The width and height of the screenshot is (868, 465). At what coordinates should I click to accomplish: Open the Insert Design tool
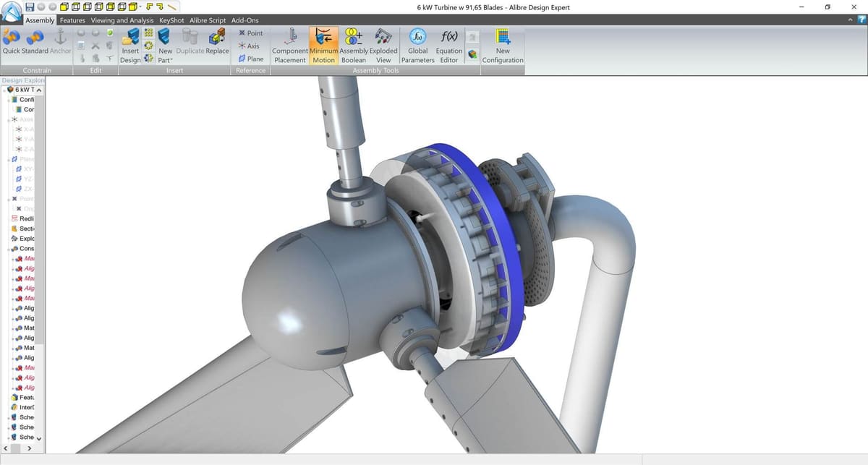click(x=131, y=45)
